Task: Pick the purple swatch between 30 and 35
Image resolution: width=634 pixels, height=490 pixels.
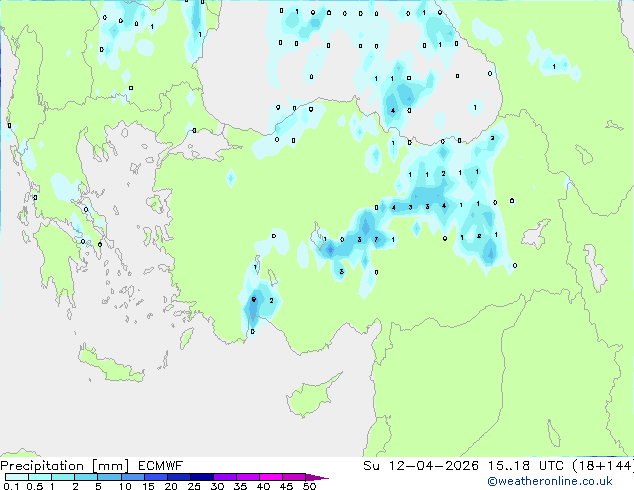Action: pos(224,477)
